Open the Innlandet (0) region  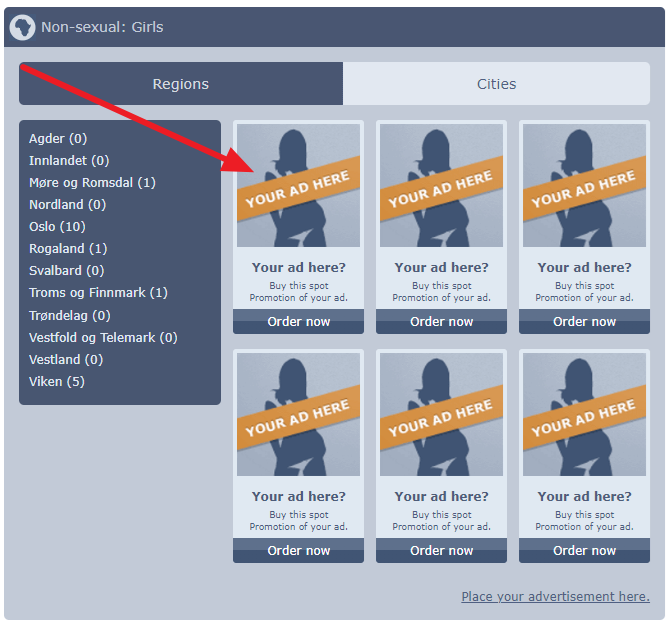(x=69, y=160)
